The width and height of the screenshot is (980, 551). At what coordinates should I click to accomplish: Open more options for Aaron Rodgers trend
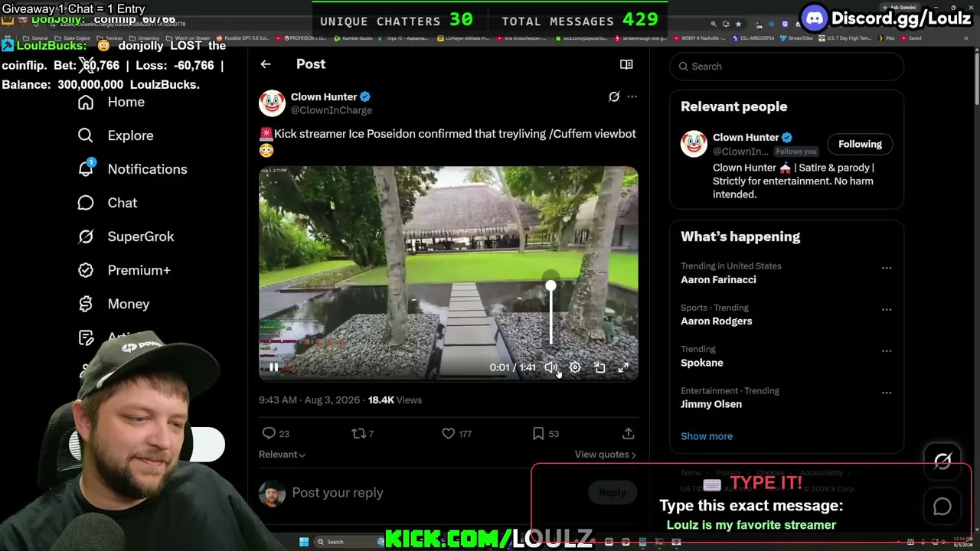click(887, 310)
